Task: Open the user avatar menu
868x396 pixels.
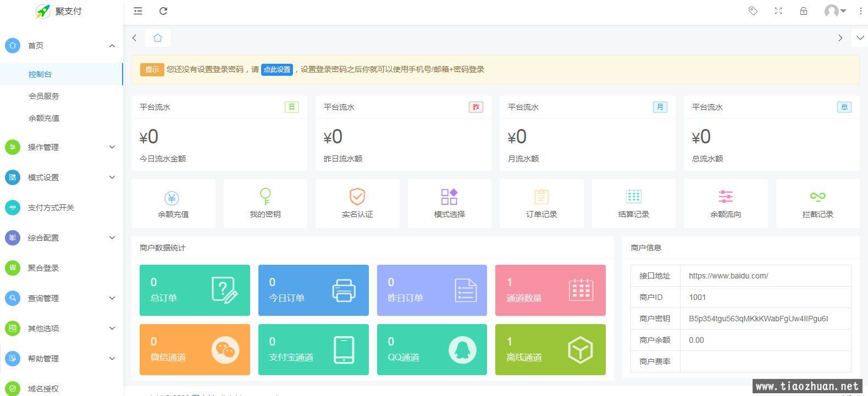Action: [x=835, y=11]
